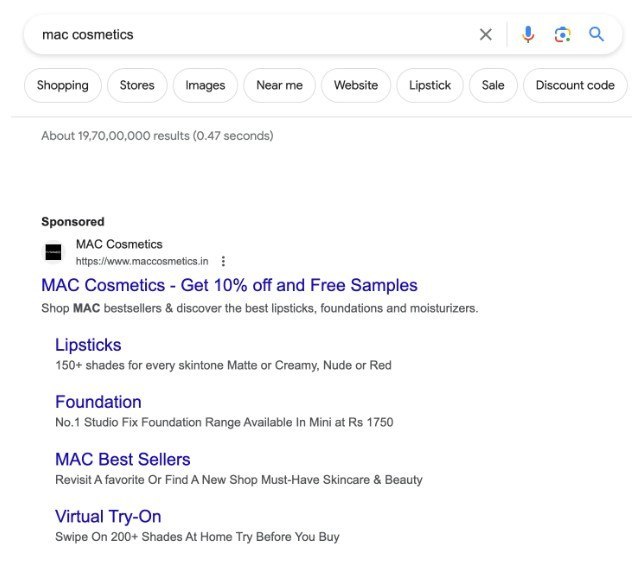The image size is (643, 565).
Task: Click the https://www.maccosmetics.in URL text
Action: pyautogui.click(x=142, y=261)
